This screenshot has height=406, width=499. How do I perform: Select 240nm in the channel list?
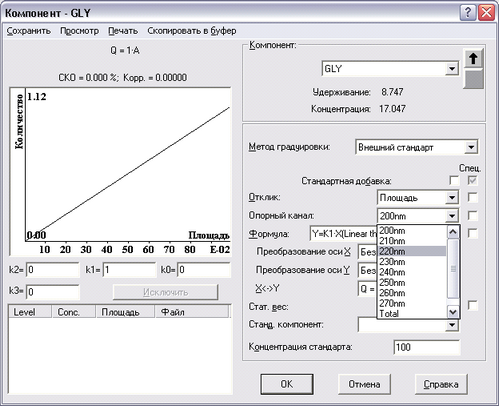(412, 272)
